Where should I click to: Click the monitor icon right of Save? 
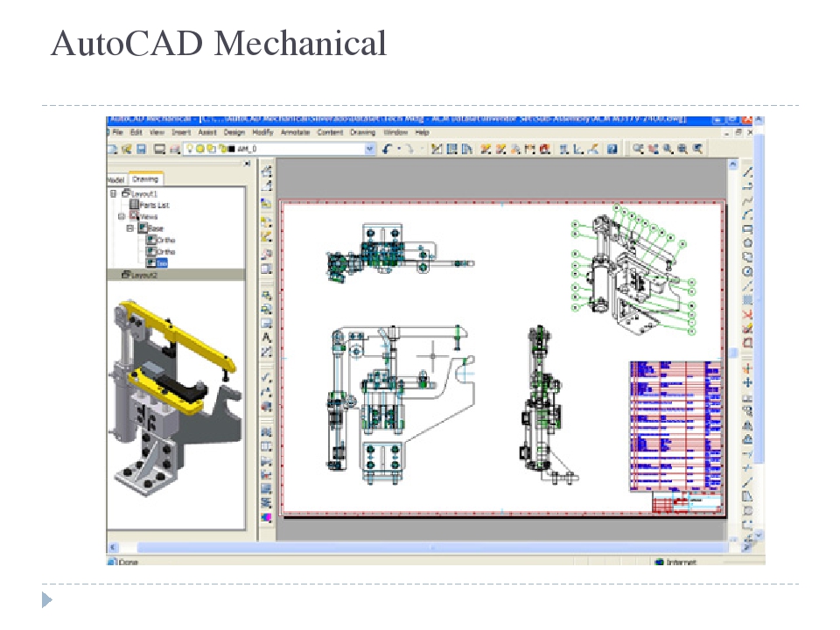159,149
